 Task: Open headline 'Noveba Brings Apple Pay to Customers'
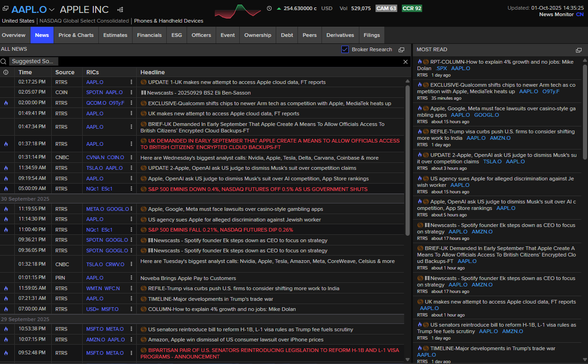click(x=188, y=278)
